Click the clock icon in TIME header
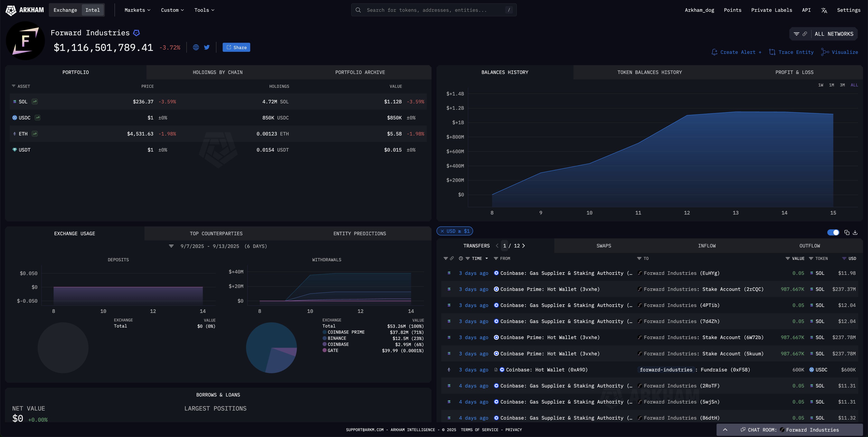 (x=461, y=258)
